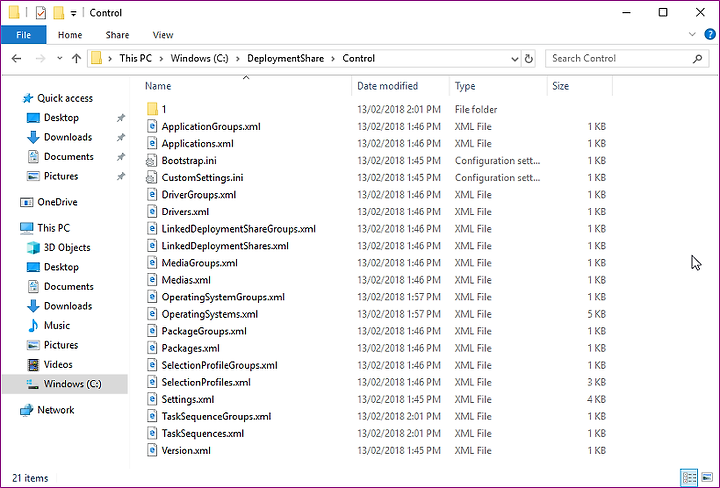Go up one folder level

76,59
